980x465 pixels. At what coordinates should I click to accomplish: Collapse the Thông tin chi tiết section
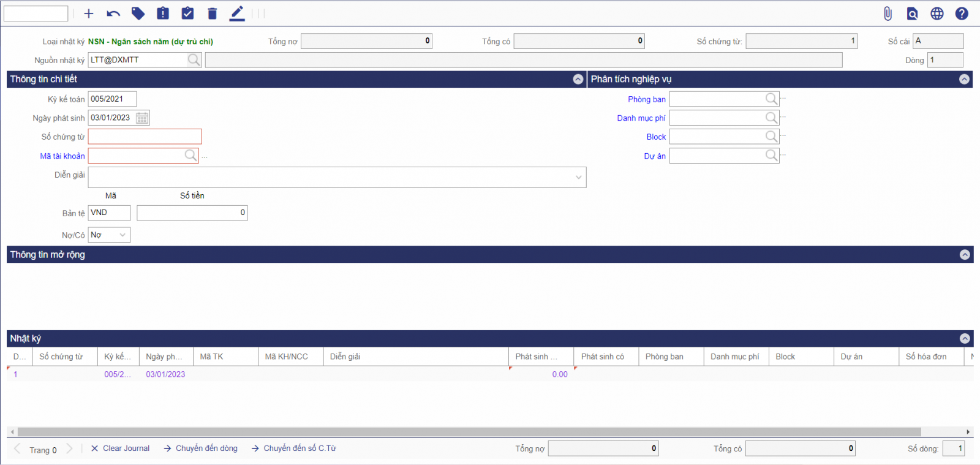pos(578,79)
